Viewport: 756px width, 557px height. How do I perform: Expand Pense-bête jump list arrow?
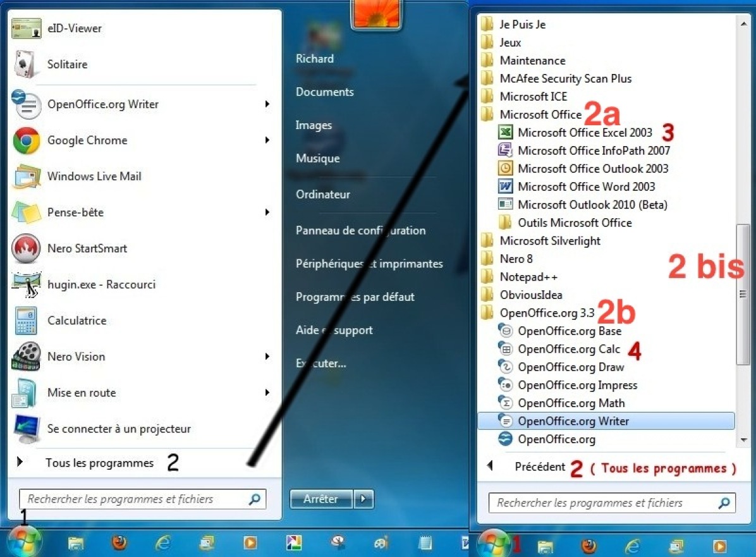tap(267, 212)
